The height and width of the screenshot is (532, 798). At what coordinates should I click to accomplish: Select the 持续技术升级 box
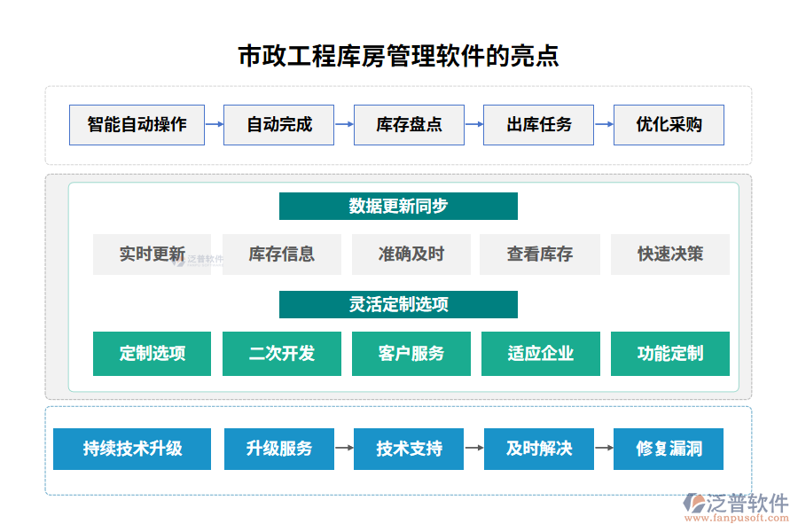coord(131,449)
